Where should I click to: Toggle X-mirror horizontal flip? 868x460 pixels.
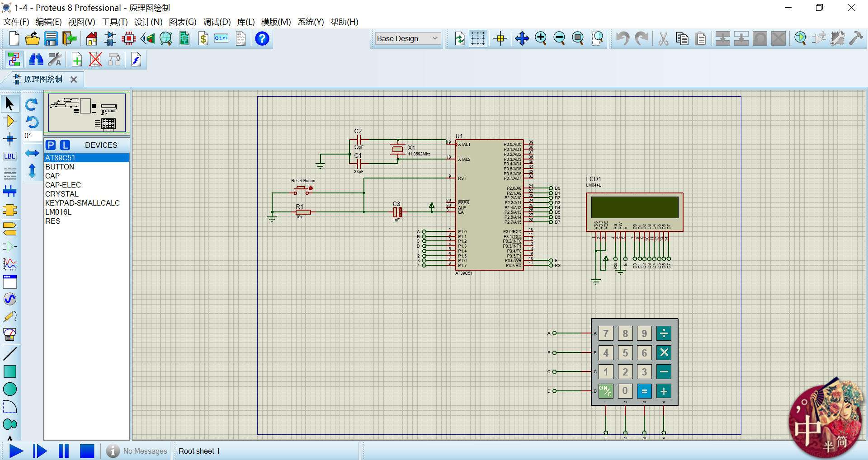tap(32, 153)
